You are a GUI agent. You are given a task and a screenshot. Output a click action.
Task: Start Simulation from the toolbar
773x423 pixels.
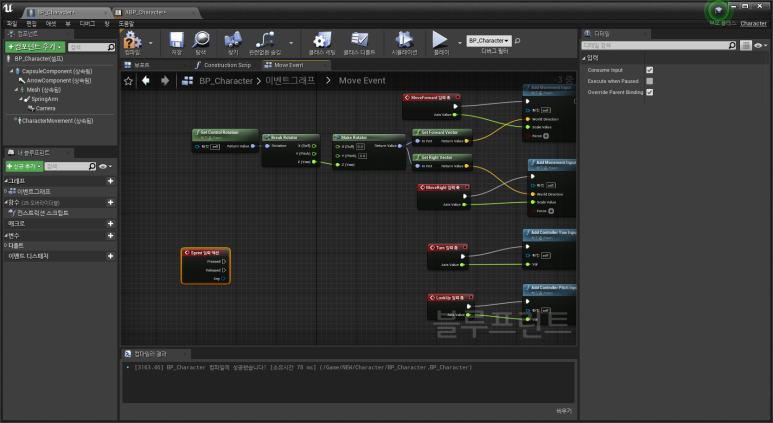[404, 39]
